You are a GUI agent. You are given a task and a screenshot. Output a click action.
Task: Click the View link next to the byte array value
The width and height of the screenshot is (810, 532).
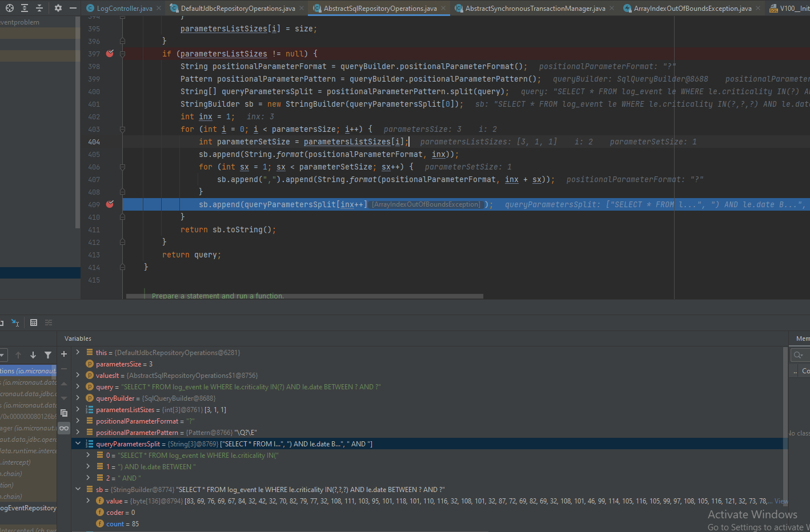(x=781, y=501)
